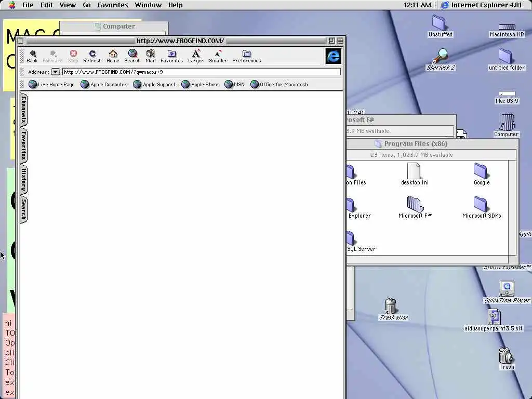Open the View menu
532x399 pixels.
[x=68, y=5]
